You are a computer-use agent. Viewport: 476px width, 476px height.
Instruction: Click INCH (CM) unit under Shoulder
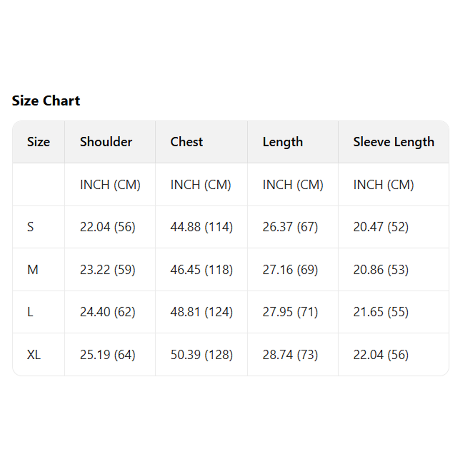click(x=110, y=185)
